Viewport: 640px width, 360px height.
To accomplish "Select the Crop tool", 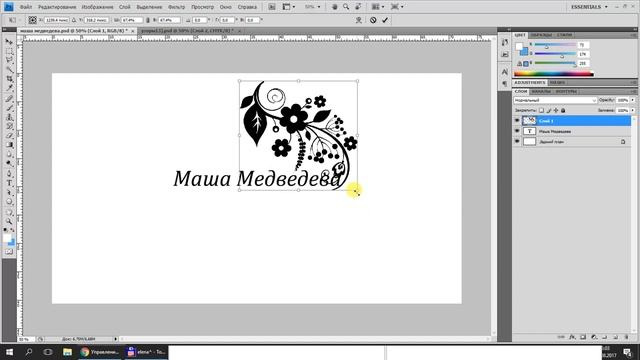I will [x=9, y=79].
